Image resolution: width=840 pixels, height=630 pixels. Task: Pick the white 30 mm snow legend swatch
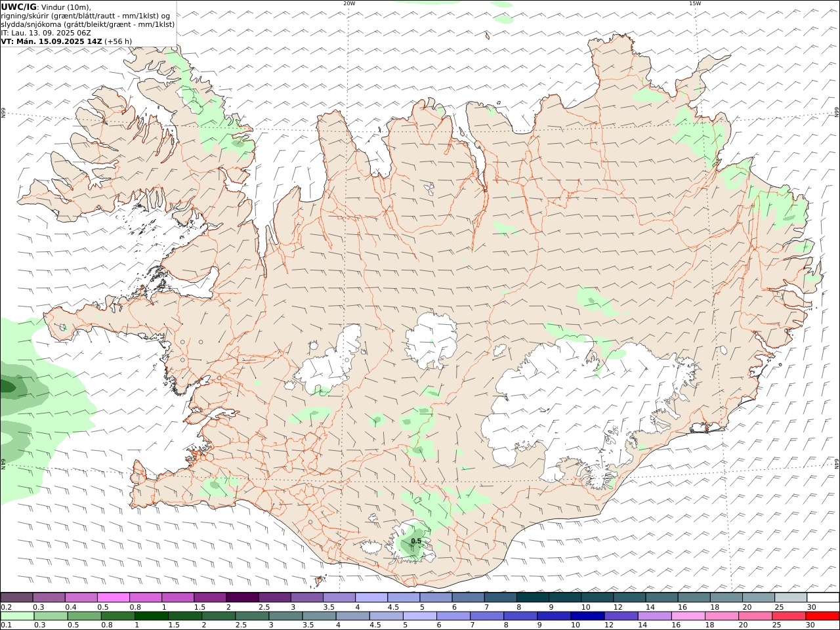click(x=823, y=597)
